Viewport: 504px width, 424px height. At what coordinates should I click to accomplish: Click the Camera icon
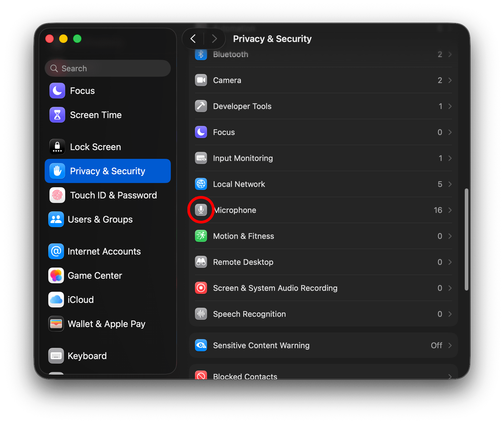(x=201, y=80)
